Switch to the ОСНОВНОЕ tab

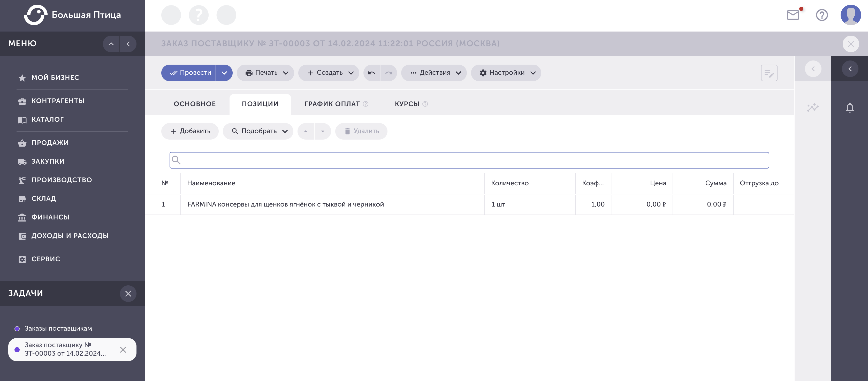195,104
